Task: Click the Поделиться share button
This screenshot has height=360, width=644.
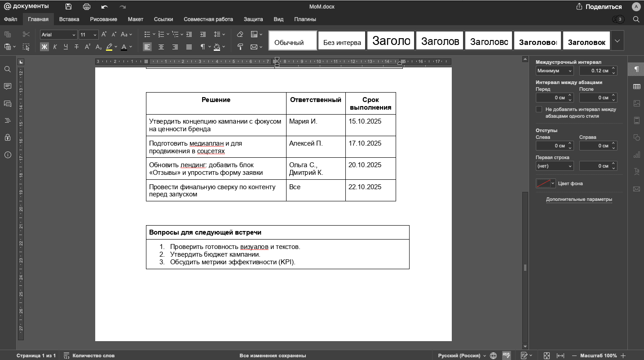Action: [x=599, y=7]
